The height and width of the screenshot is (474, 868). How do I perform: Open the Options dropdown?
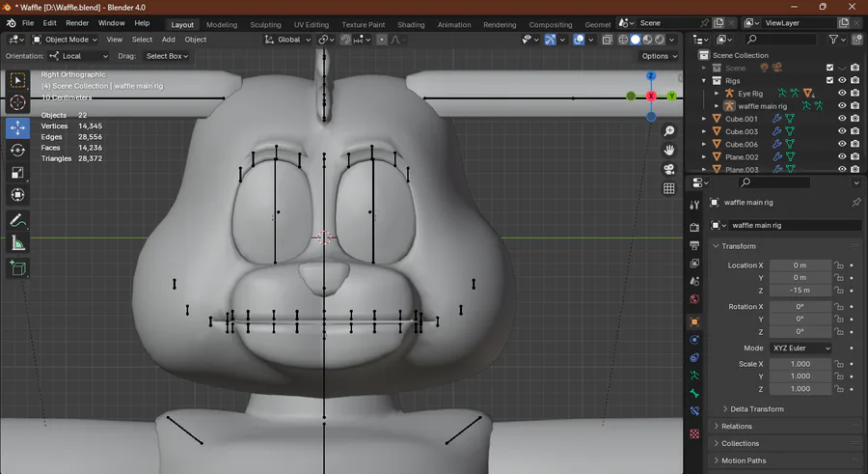tap(659, 56)
